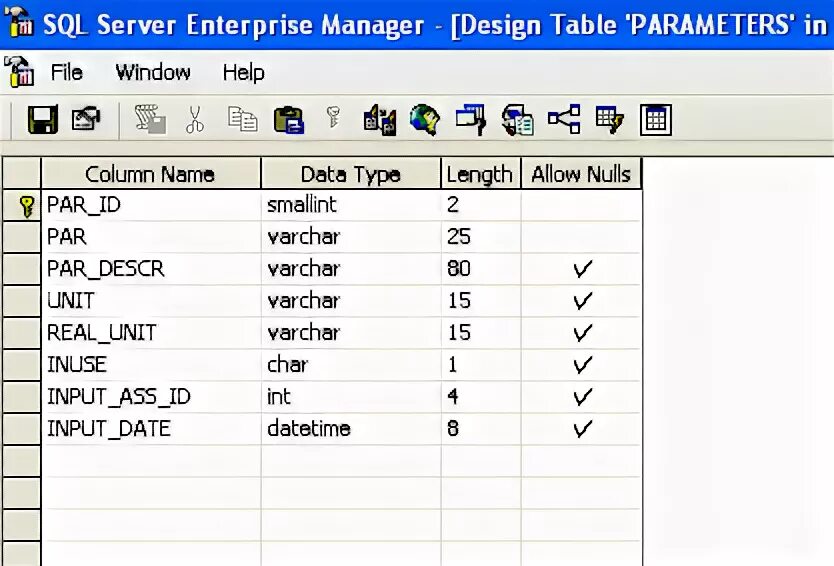Click the INUSE column name cell
Screen dimensions: 834x566
pyautogui.click(x=151, y=364)
